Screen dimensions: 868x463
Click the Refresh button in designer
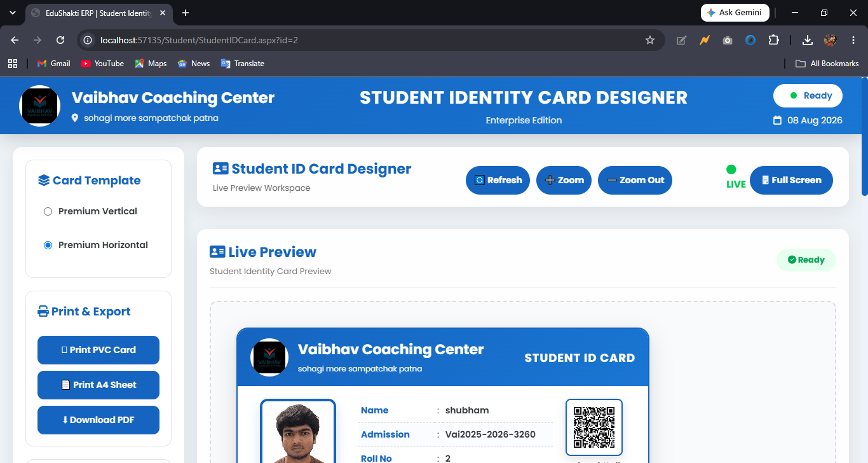pos(498,180)
